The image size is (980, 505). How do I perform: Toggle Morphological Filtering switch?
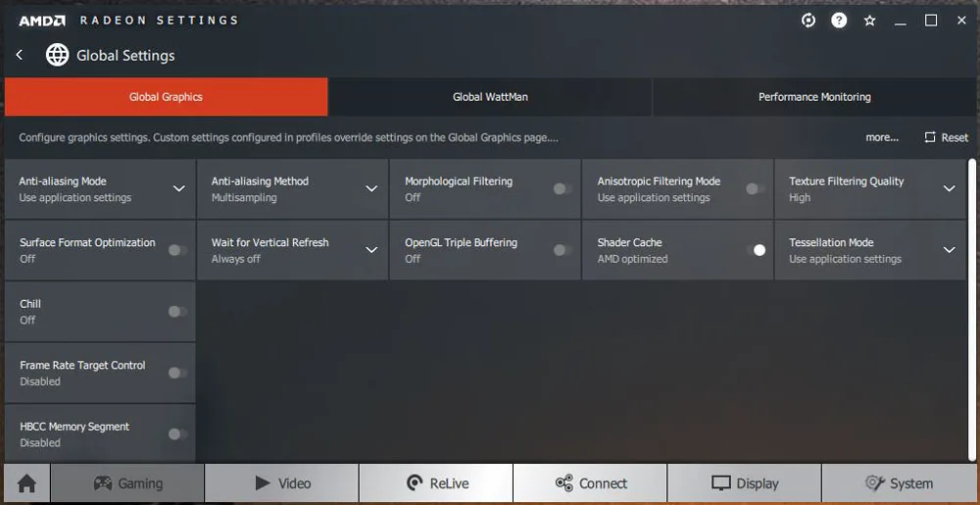(563, 188)
